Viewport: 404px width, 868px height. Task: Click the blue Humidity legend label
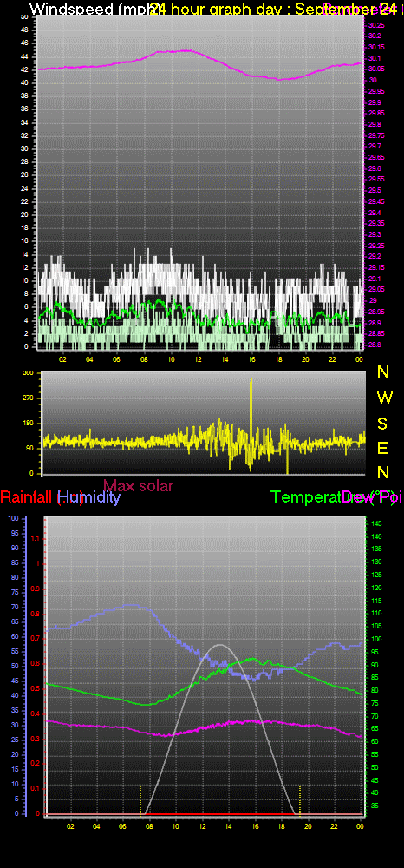tap(89, 497)
